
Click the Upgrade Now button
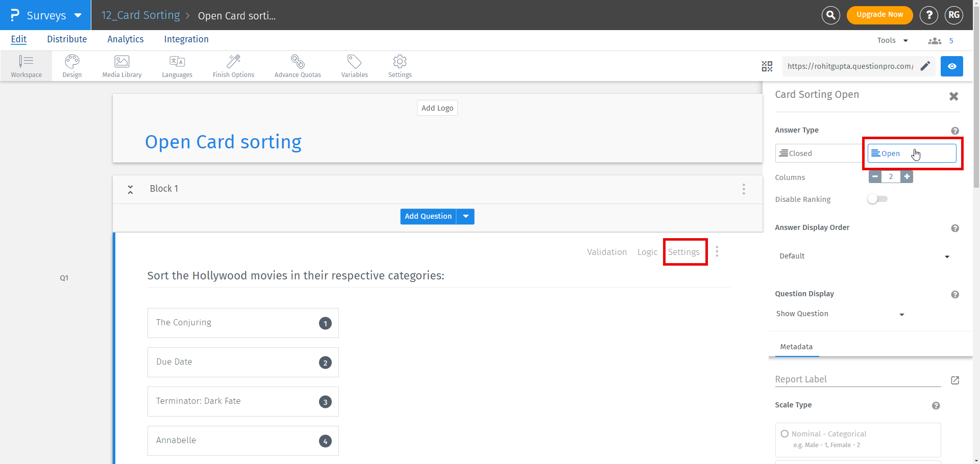tap(879, 15)
